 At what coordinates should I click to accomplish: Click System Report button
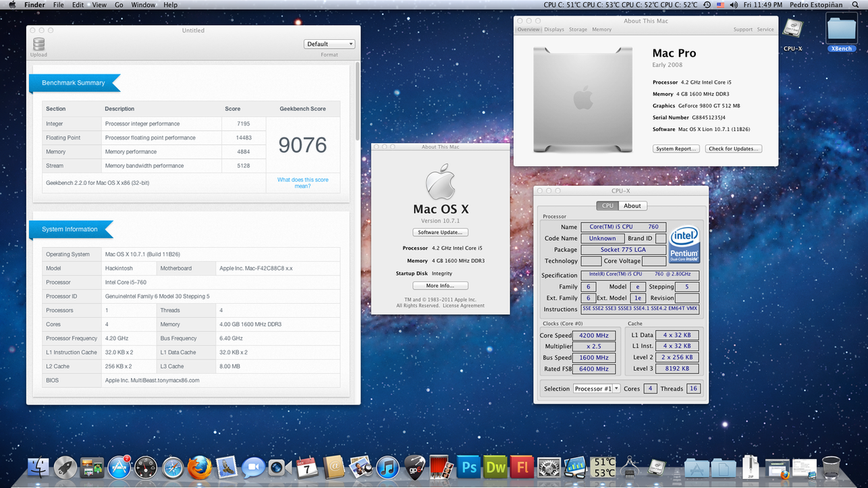[676, 148]
